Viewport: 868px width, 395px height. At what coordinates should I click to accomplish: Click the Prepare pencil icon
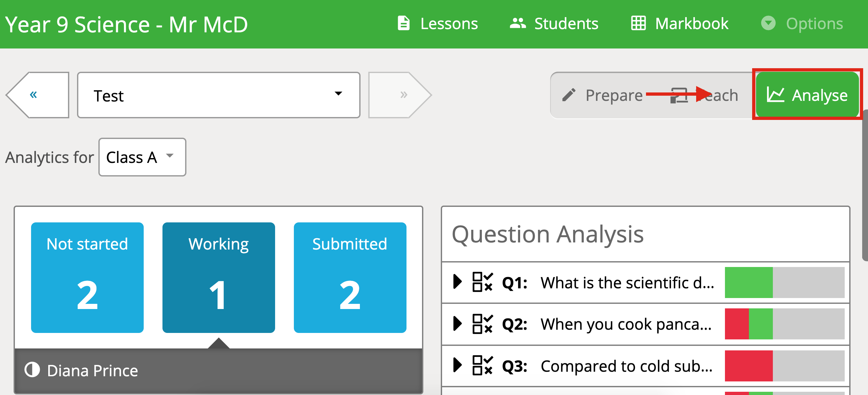point(569,95)
